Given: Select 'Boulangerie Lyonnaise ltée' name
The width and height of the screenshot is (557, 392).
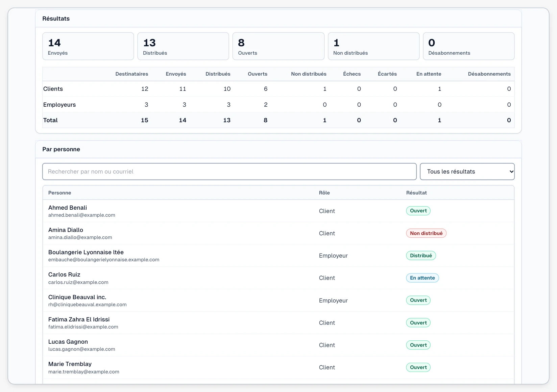Looking at the screenshot, I should (86, 252).
